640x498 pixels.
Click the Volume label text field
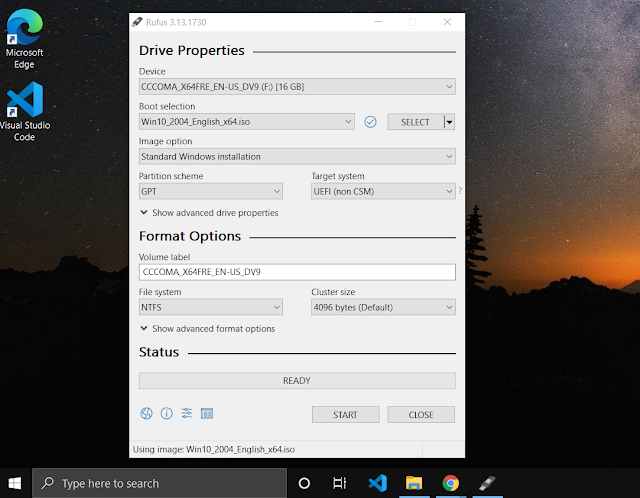(297, 272)
